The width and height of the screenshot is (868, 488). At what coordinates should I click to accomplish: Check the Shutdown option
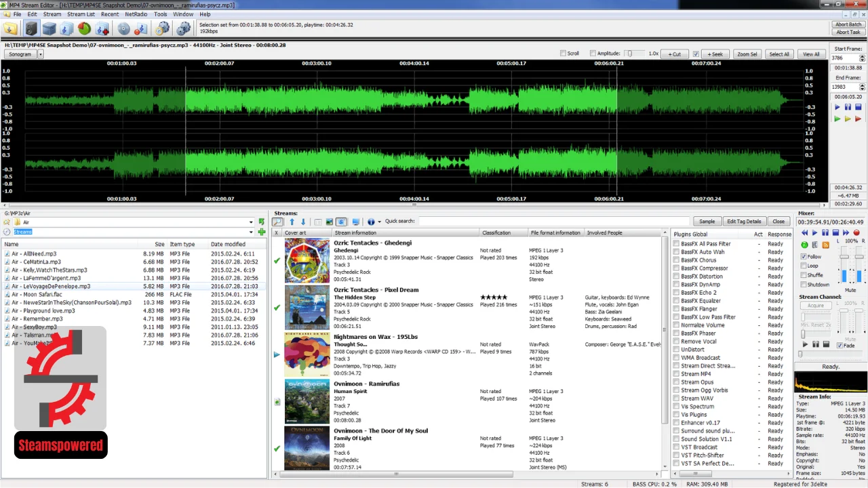804,285
